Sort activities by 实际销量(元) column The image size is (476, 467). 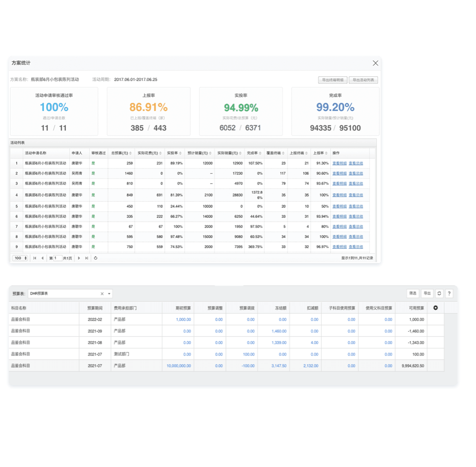(230, 153)
